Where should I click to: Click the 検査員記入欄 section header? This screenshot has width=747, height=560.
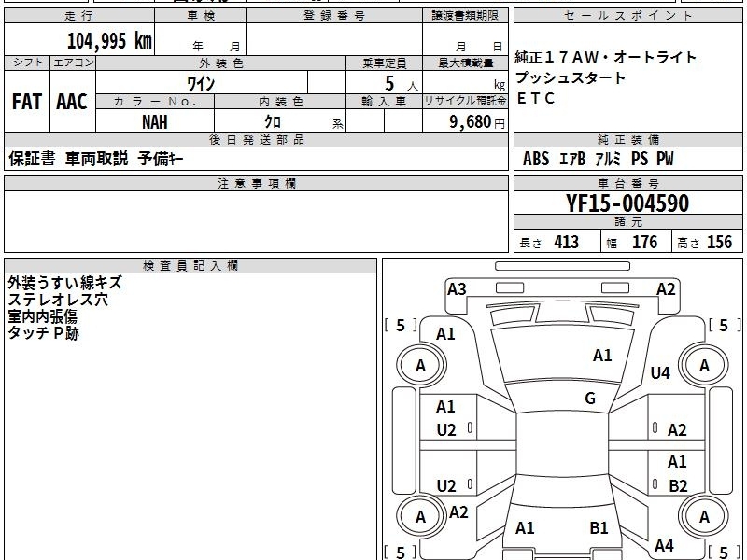190,266
